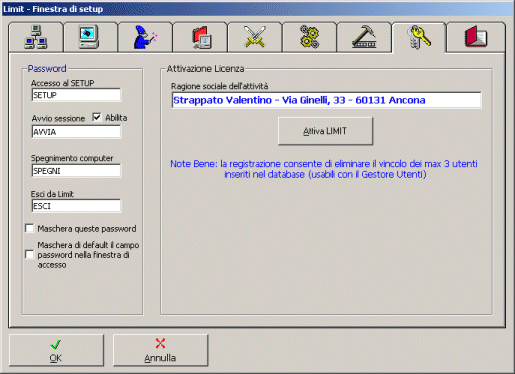This screenshot has width=515, height=374.
Task: Enable Maschera di default il campo password checkbox
Action: click(30, 255)
